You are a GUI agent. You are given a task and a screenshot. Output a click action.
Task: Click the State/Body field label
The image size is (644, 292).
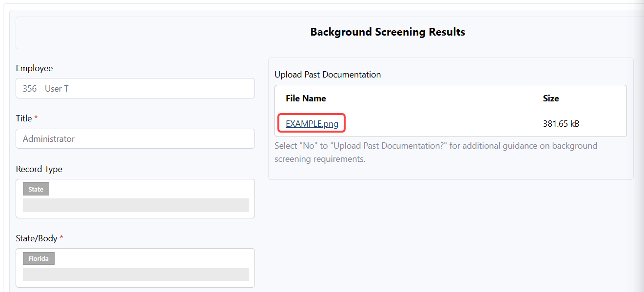click(x=37, y=238)
